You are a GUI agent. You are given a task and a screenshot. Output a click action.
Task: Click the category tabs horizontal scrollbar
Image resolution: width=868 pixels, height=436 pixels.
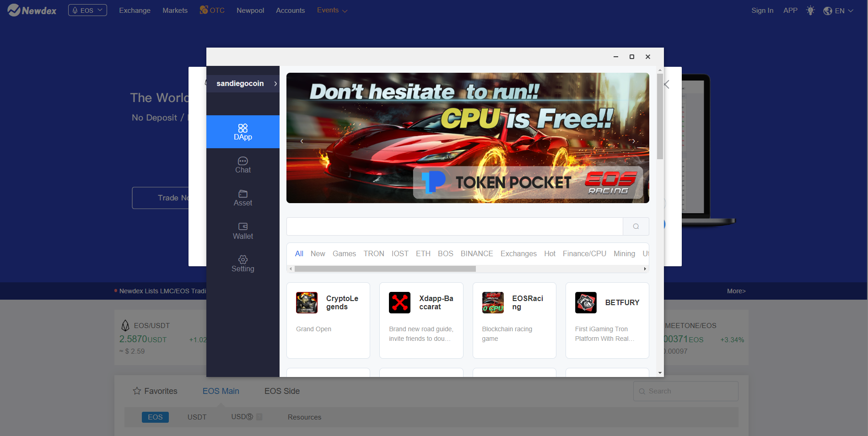[x=385, y=269]
